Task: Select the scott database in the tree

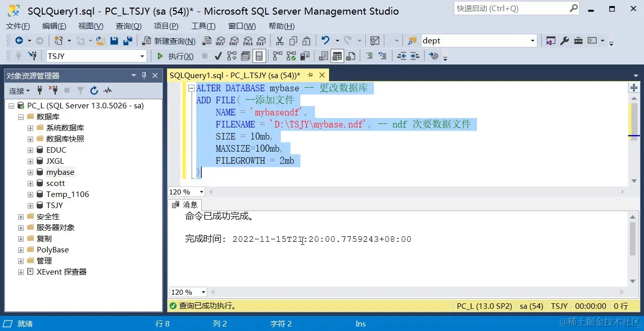Action: 55,183
